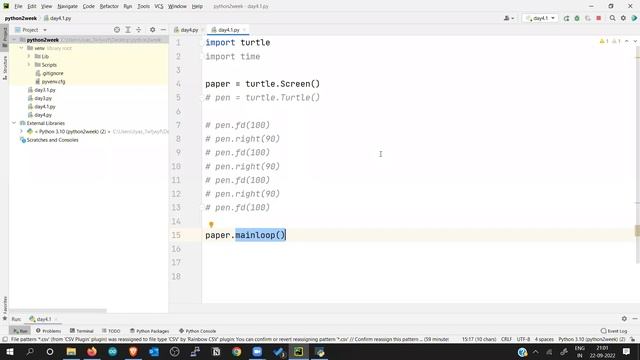Click the yellow intention bulb on line 14

click(211, 224)
